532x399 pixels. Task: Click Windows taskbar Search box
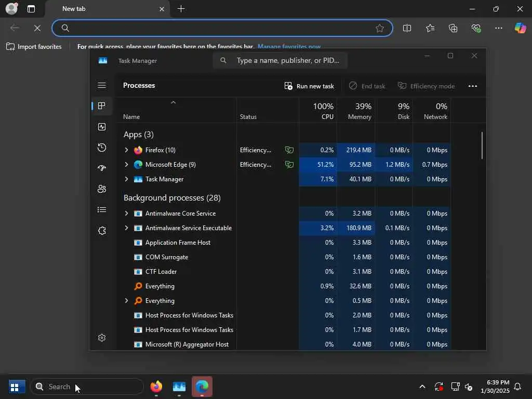(x=87, y=387)
